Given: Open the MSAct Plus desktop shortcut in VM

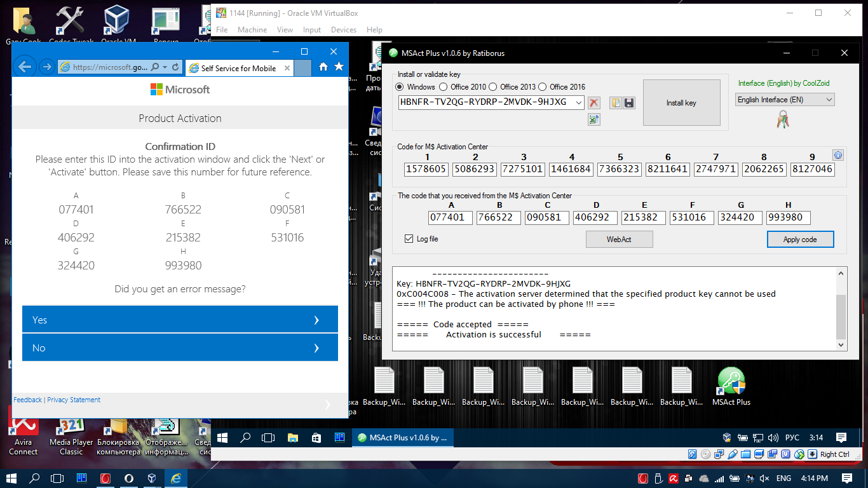Looking at the screenshot, I should [731, 386].
